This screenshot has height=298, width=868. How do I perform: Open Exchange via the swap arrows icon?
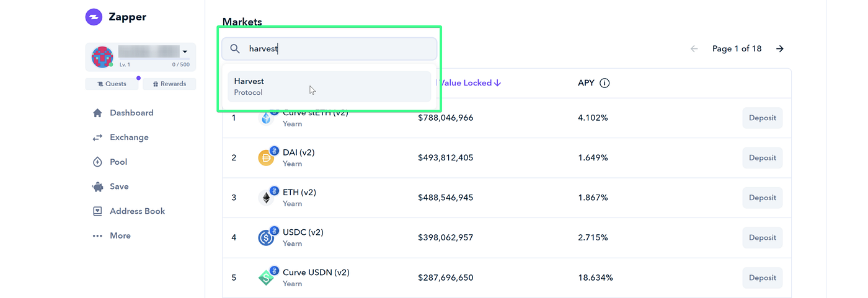(x=97, y=138)
